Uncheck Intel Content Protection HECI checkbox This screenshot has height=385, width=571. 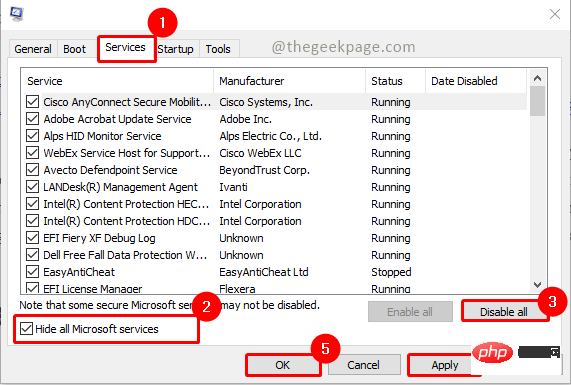pyautogui.click(x=32, y=204)
